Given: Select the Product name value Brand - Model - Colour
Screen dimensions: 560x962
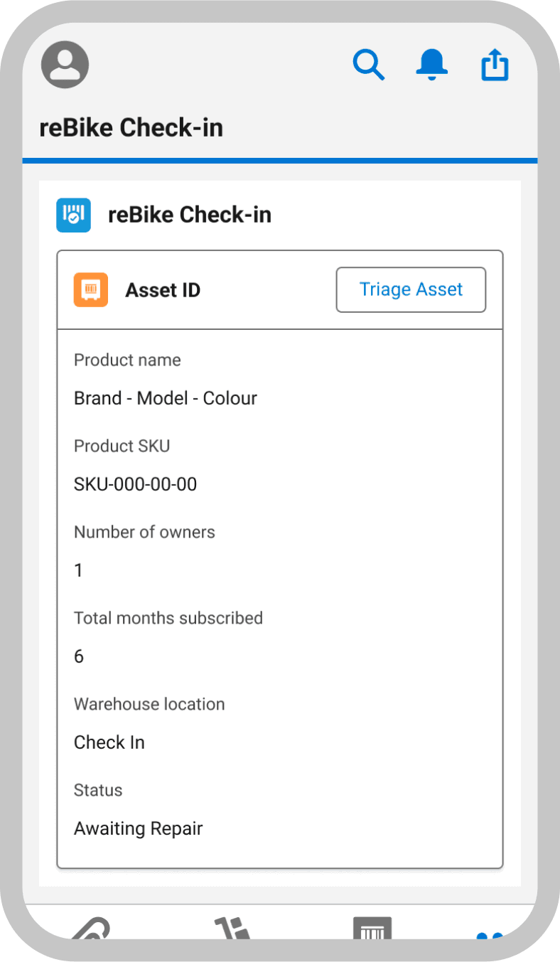Looking at the screenshot, I should point(165,398).
